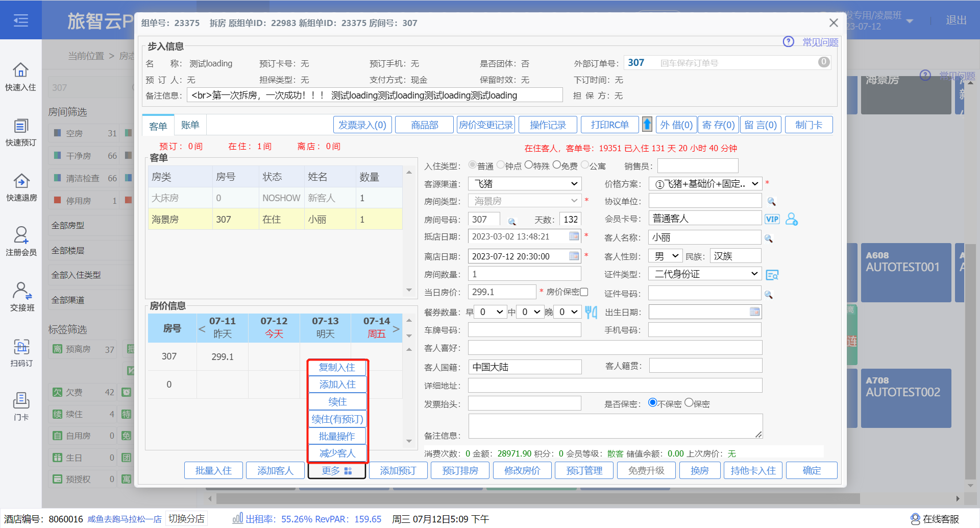
Task: Open the 价格方案 dropdown
Action: coord(705,184)
